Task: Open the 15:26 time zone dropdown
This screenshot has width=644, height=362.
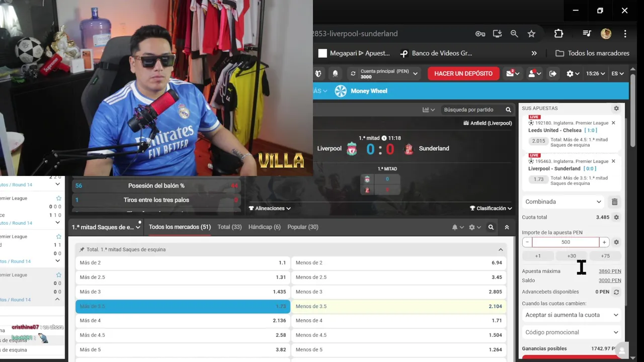Action: coord(595,74)
